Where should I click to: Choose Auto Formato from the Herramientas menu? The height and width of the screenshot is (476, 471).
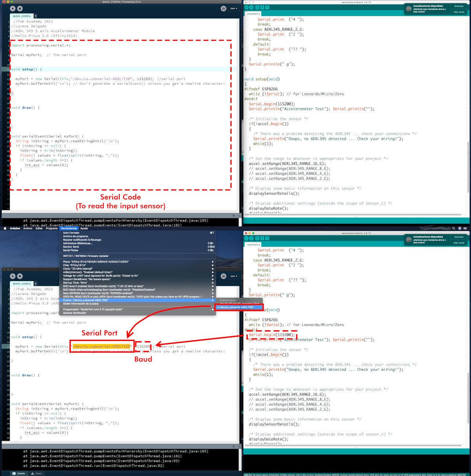click(138, 233)
